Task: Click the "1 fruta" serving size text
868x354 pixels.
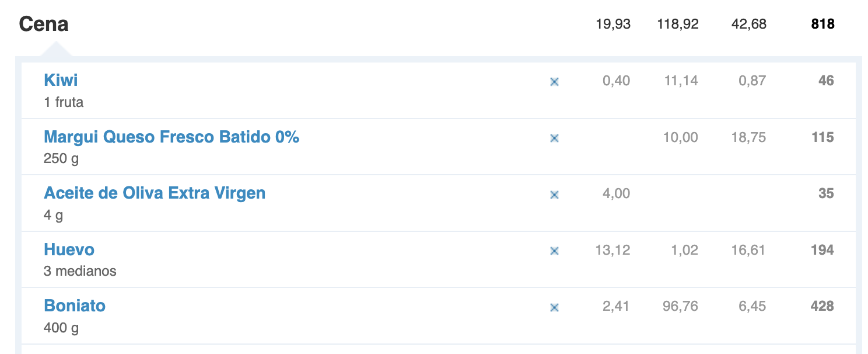Action: pos(64,102)
